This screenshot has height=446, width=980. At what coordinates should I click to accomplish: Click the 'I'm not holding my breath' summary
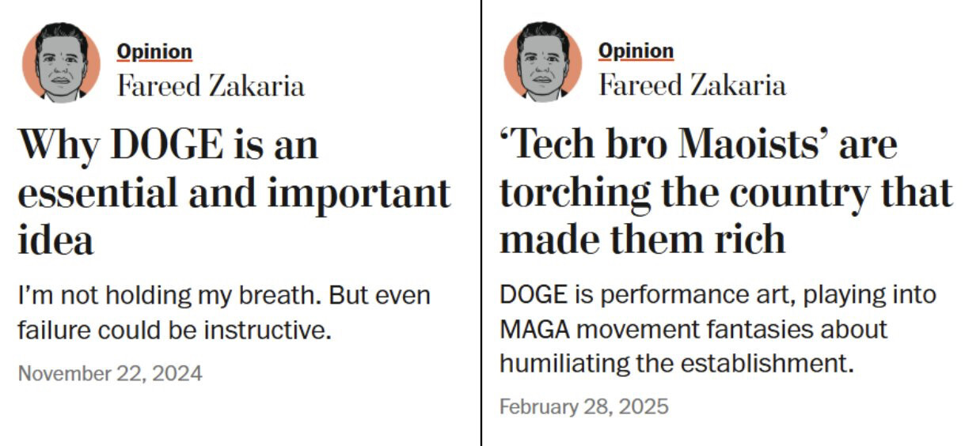coord(224,313)
